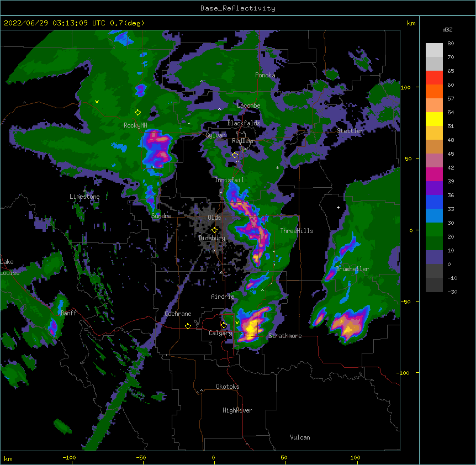Select the royal blue 33-36 dBZ swatch
The width and height of the screenshot is (476, 465).
[x=434, y=202]
